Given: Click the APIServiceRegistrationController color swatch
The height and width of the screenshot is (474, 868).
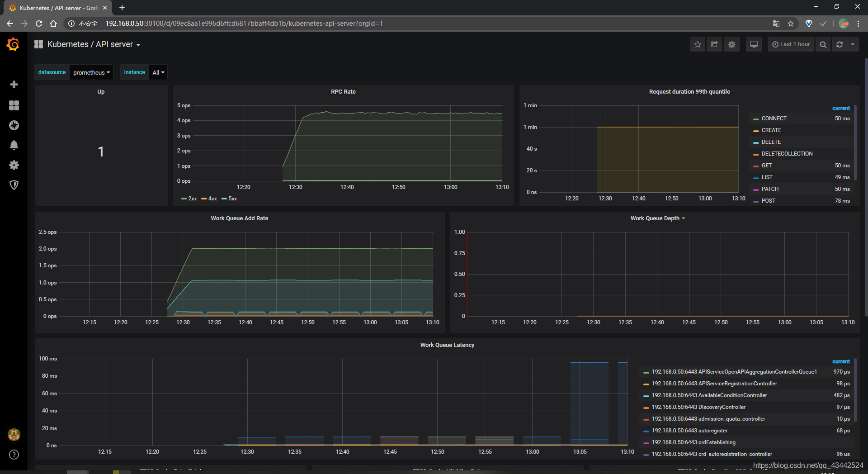Looking at the screenshot, I should pyautogui.click(x=646, y=384).
